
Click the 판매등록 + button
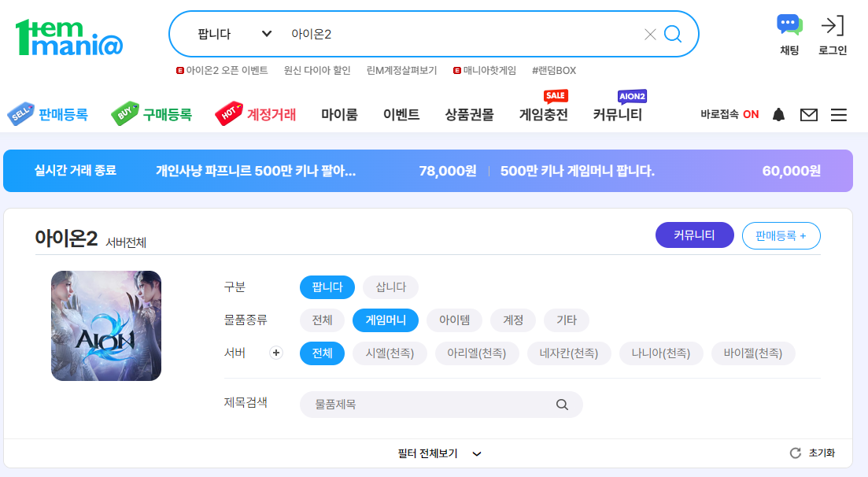pos(781,236)
